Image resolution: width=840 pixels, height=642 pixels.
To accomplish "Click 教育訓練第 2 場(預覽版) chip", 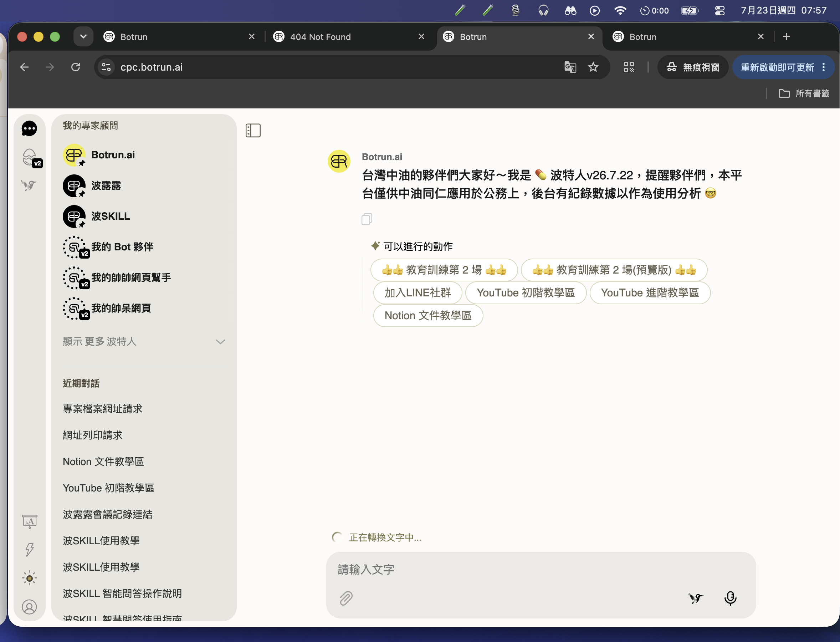I will (x=614, y=270).
